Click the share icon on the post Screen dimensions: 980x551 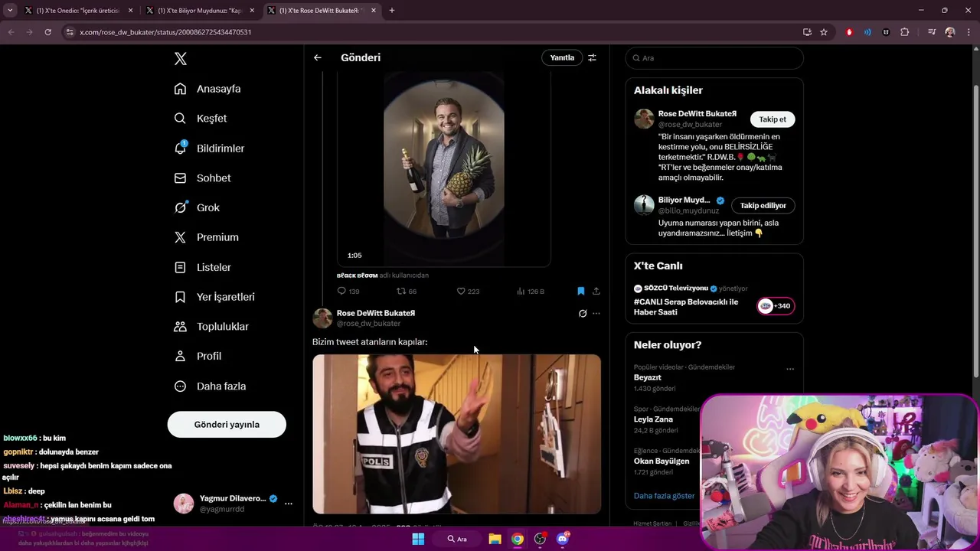point(596,292)
